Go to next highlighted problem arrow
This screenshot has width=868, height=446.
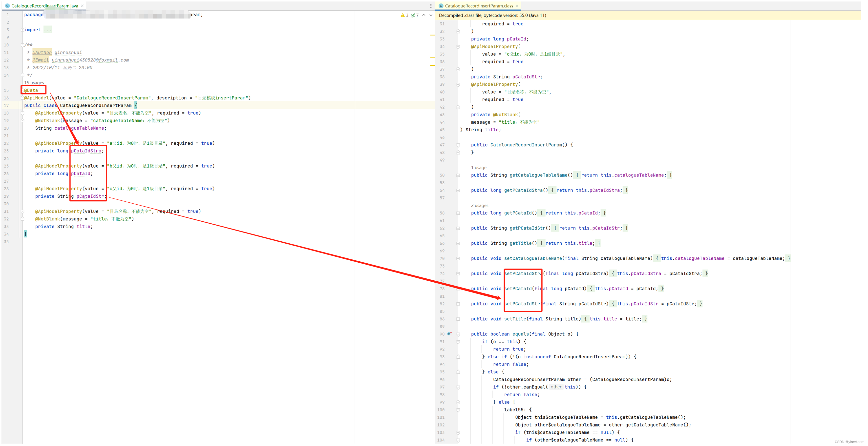pyautogui.click(x=431, y=15)
